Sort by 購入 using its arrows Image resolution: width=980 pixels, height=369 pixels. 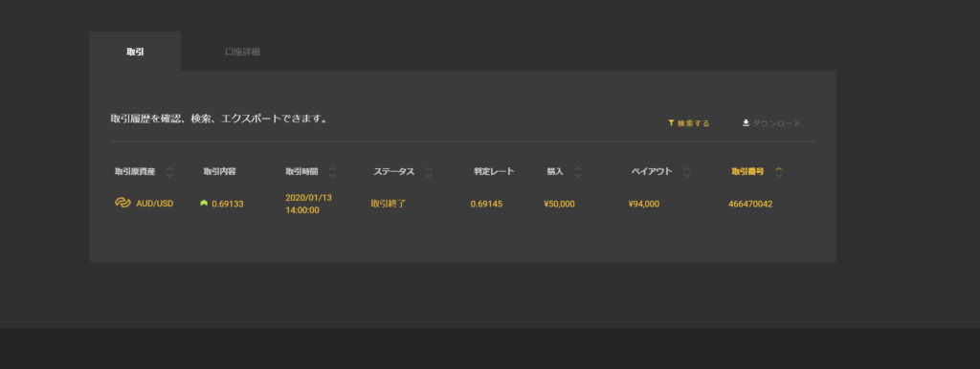(x=577, y=172)
